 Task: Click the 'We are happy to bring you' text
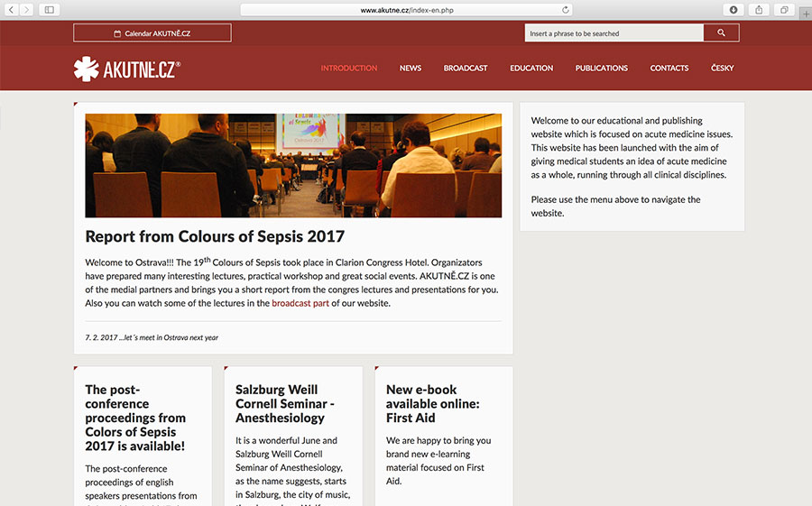pyautogui.click(x=438, y=460)
